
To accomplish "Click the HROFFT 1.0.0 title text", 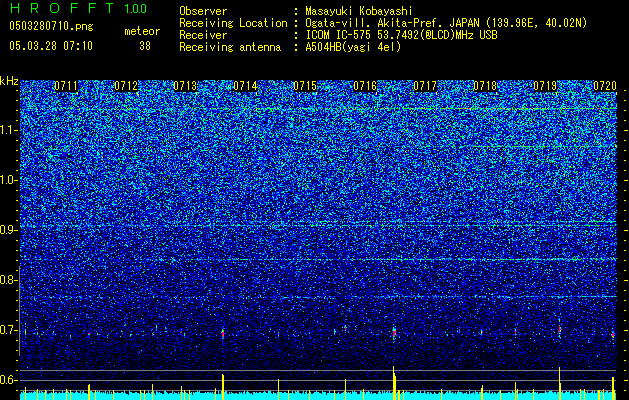I will click(x=79, y=8).
